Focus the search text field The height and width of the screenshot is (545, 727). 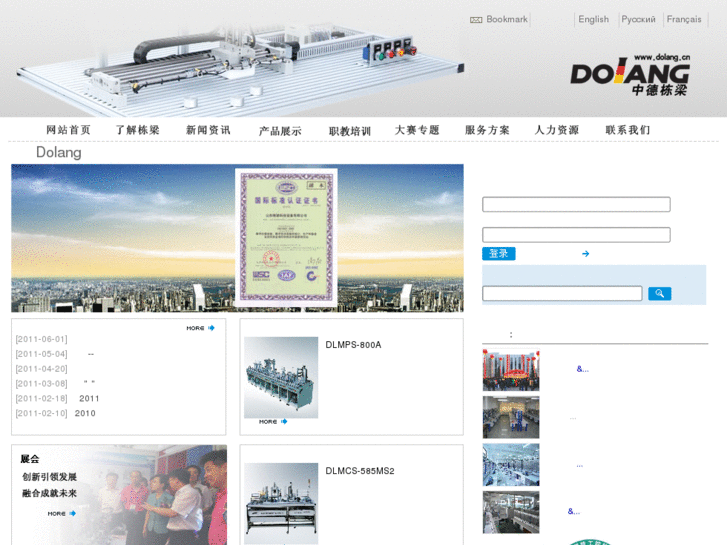click(562, 293)
